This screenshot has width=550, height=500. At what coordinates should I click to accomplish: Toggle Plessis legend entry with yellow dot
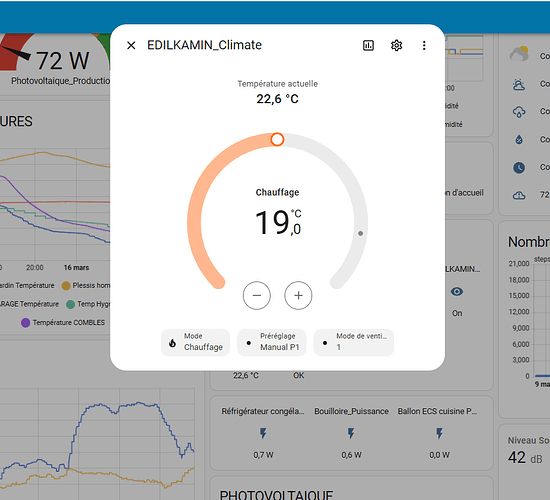tap(86, 285)
